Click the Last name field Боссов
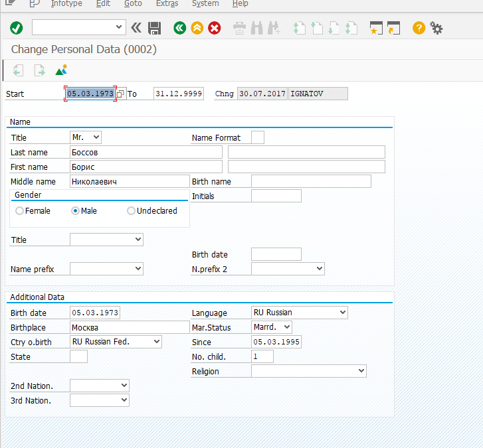The image size is (483, 448). coord(146,152)
